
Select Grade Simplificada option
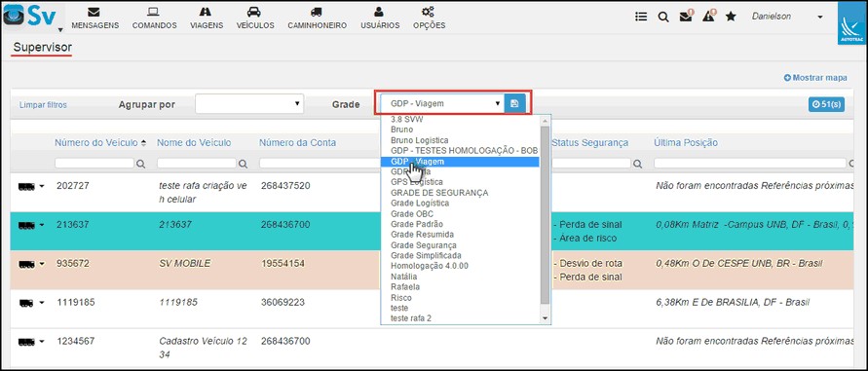(x=426, y=256)
